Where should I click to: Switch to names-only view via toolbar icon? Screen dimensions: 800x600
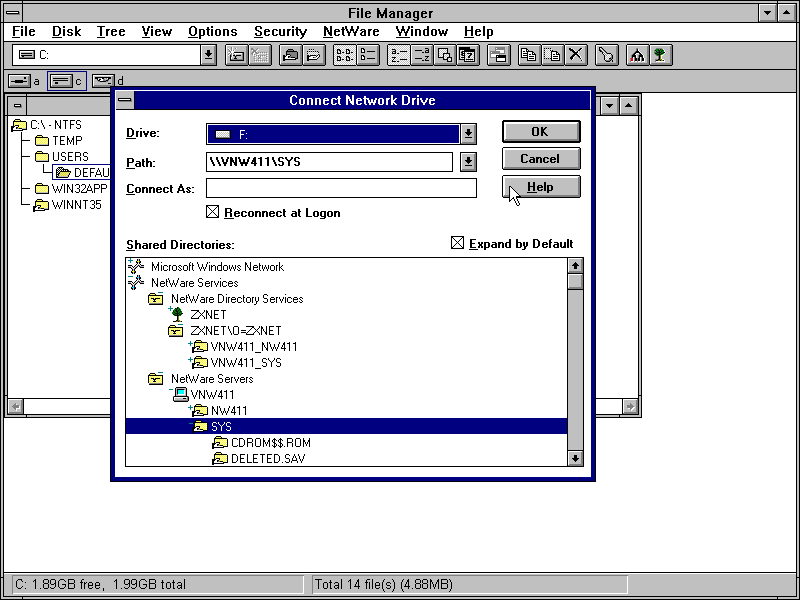(x=344, y=55)
